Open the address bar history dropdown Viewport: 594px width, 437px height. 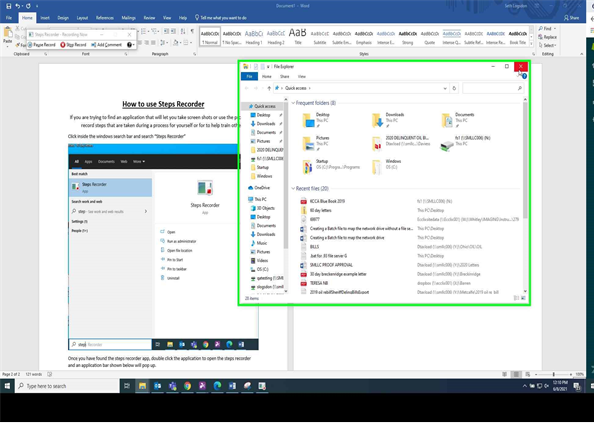(x=445, y=88)
